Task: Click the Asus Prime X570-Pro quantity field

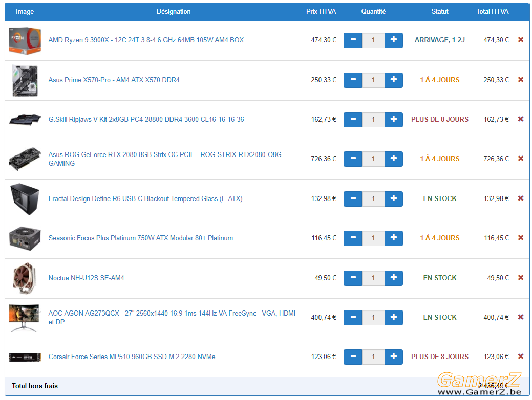Action: (373, 80)
